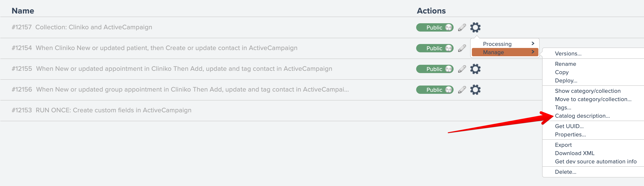Open Collection: Cliniko and ActiveCampaign row
This screenshot has height=186, width=644.
94,27
